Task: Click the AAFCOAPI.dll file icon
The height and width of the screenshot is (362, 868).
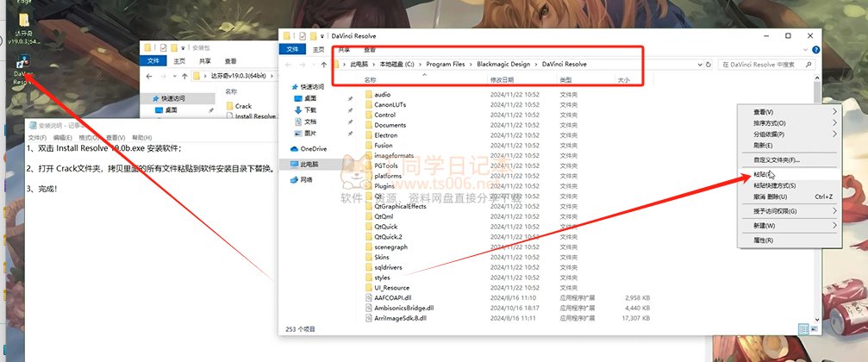Action: click(370, 298)
